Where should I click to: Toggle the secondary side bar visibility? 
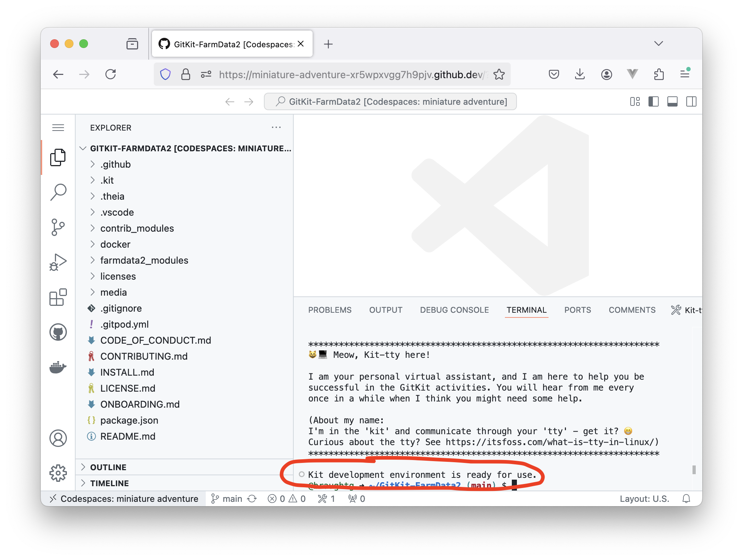691,101
